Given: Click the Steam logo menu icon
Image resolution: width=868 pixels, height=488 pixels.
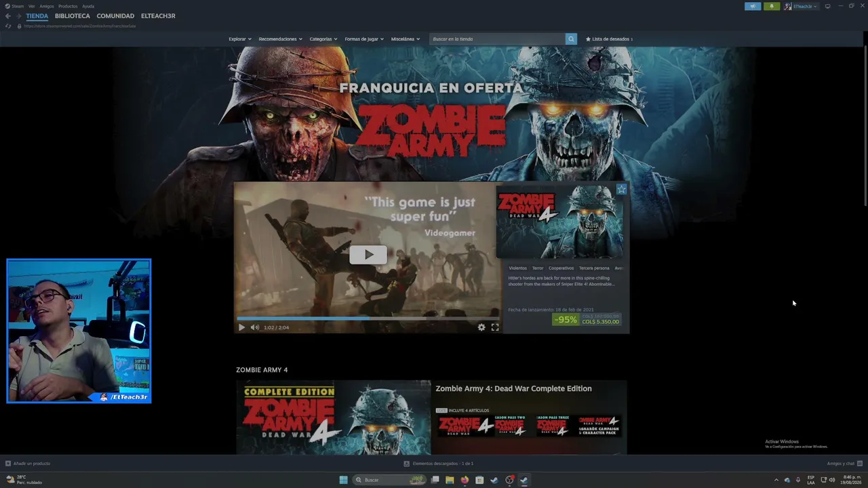Looking at the screenshot, I should [8, 6].
